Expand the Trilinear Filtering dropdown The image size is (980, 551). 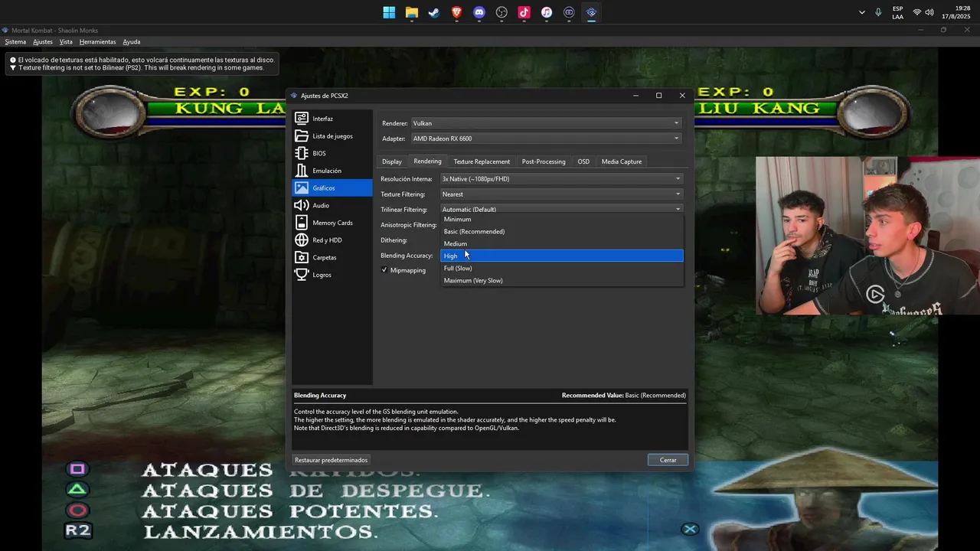(x=561, y=209)
